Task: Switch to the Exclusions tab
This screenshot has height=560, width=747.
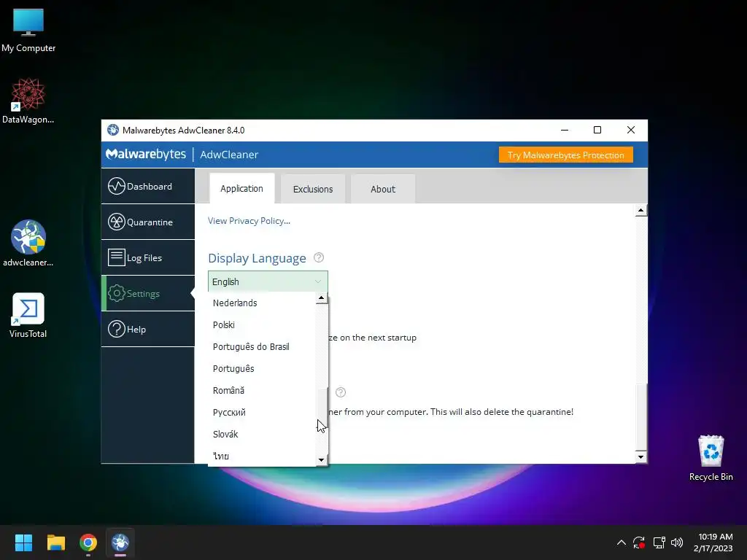Action: click(313, 189)
